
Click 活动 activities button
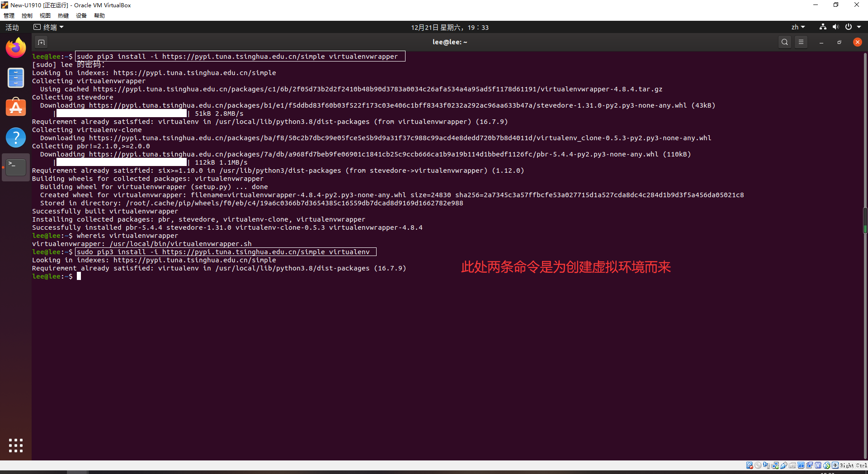click(12, 27)
